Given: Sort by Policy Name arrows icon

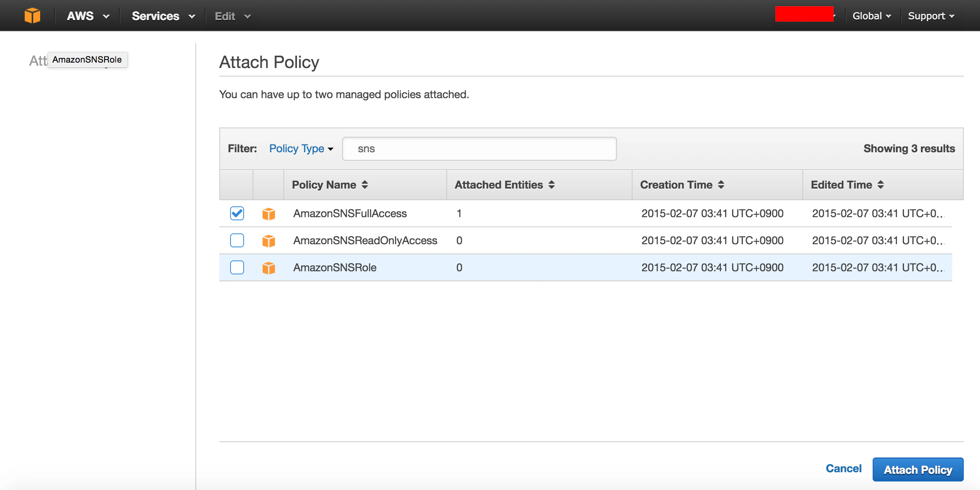Looking at the screenshot, I should (x=365, y=185).
